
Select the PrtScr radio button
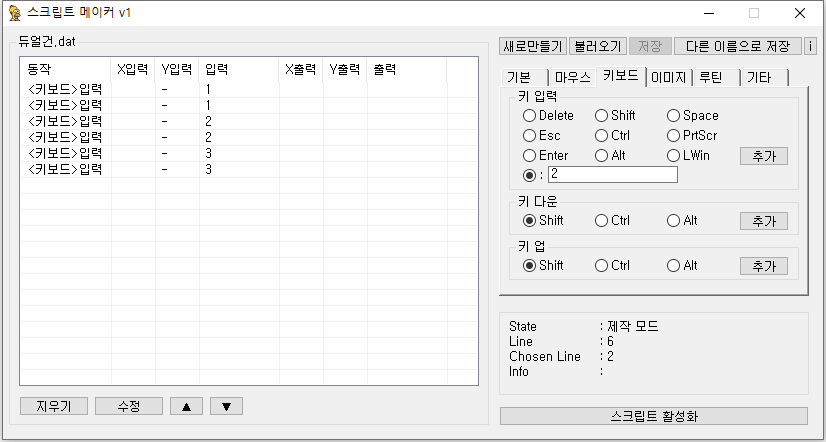(x=692, y=135)
